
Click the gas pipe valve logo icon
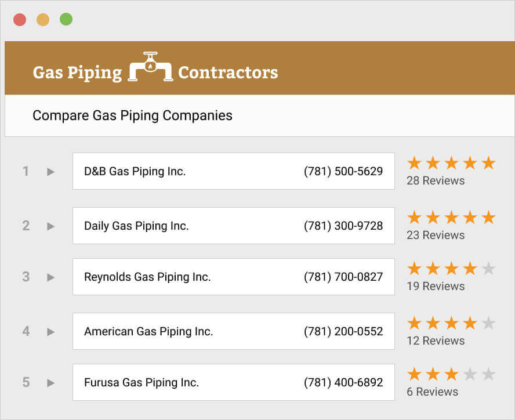pyautogui.click(x=150, y=66)
